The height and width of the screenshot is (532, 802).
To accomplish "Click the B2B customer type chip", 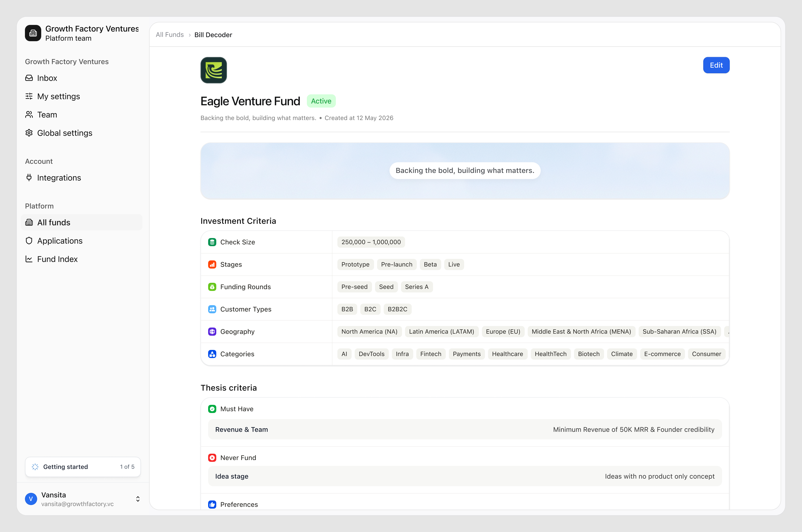I will point(347,309).
